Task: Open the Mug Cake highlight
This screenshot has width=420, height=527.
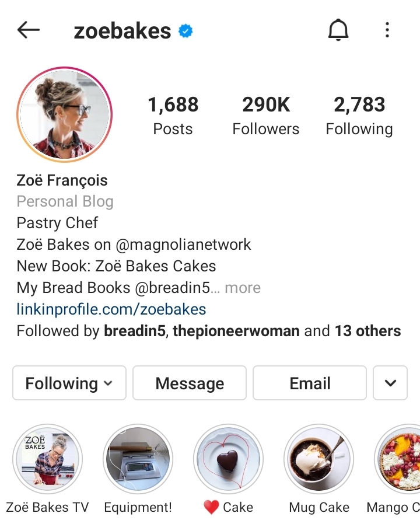Action: click(x=318, y=459)
